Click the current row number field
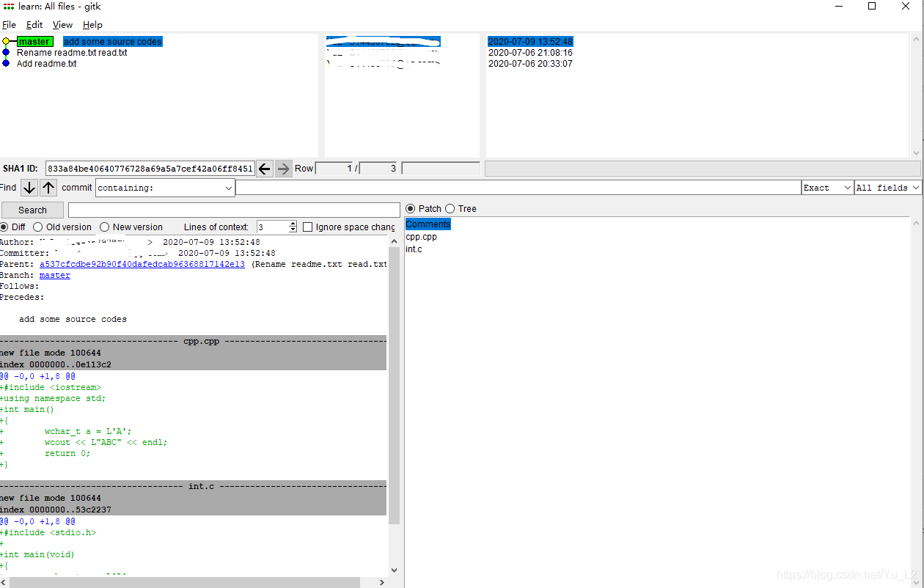The height and width of the screenshot is (588, 924). 334,169
